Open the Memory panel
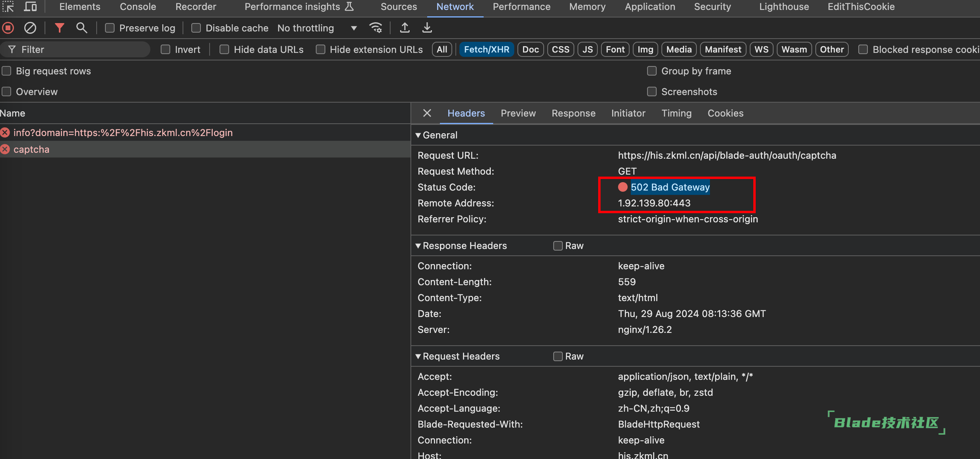This screenshot has height=459, width=980. point(587,7)
